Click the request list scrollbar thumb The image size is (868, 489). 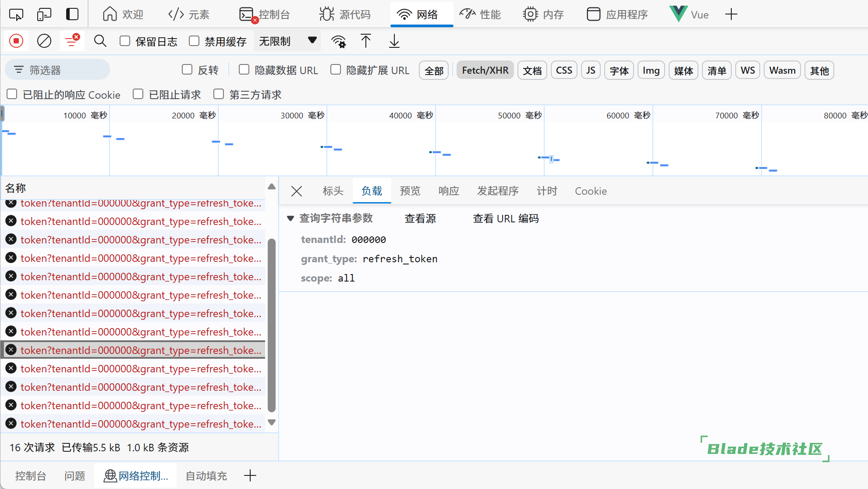coord(272,325)
